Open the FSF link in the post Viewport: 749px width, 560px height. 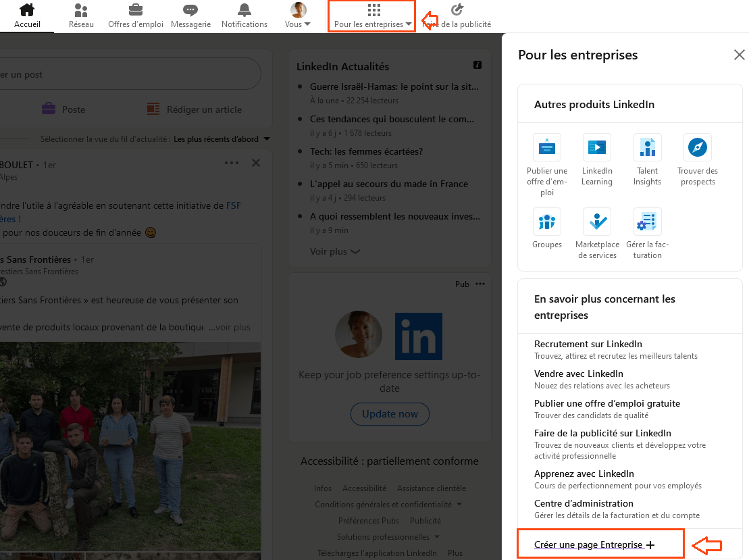234,205
